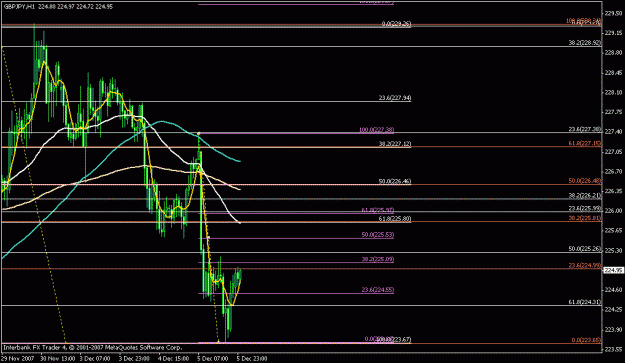Click the orange 0.0(223.65) level label
Viewport: 625px width, 363px height.
point(586,340)
